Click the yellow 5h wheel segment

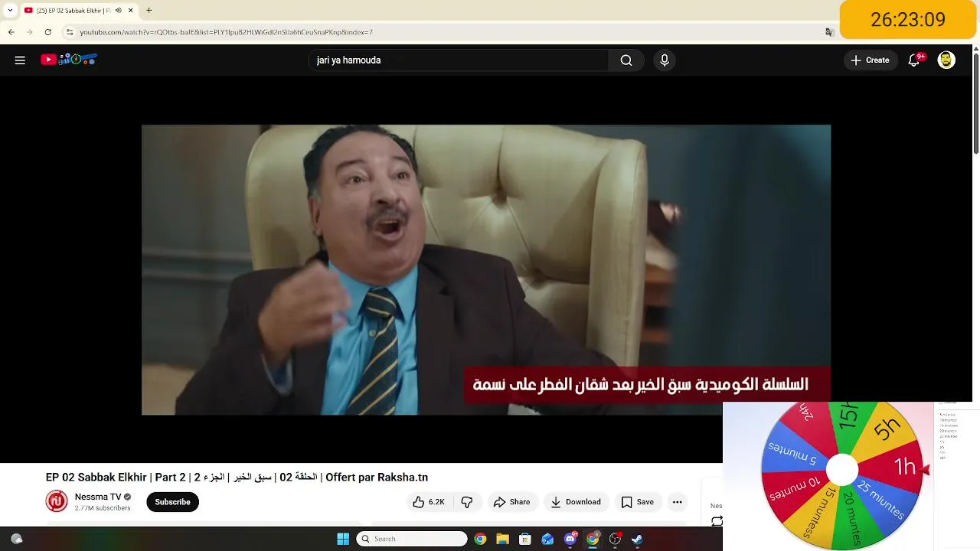pyautogui.click(x=885, y=429)
